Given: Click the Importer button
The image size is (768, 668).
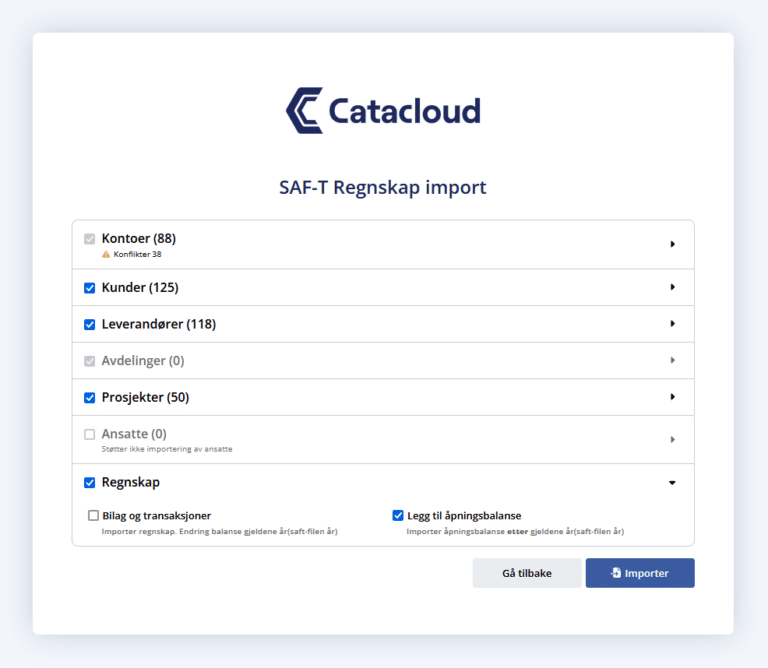Looking at the screenshot, I should [x=640, y=573].
